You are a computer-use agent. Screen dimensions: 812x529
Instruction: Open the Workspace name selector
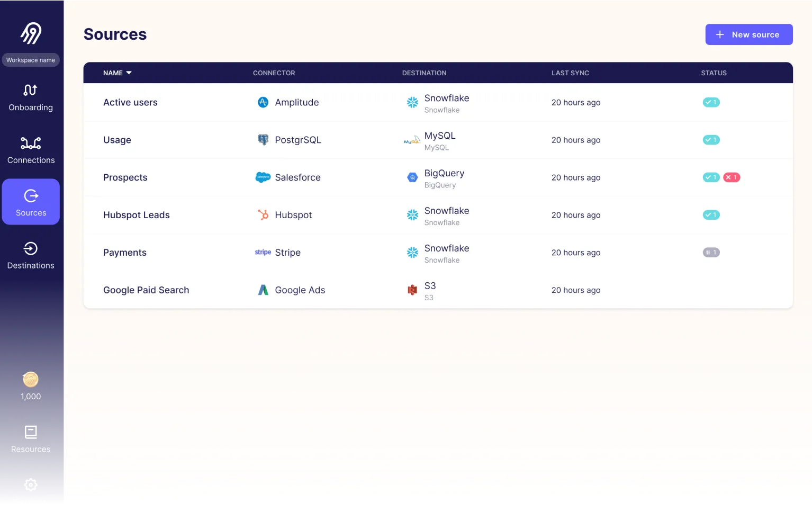click(x=31, y=60)
